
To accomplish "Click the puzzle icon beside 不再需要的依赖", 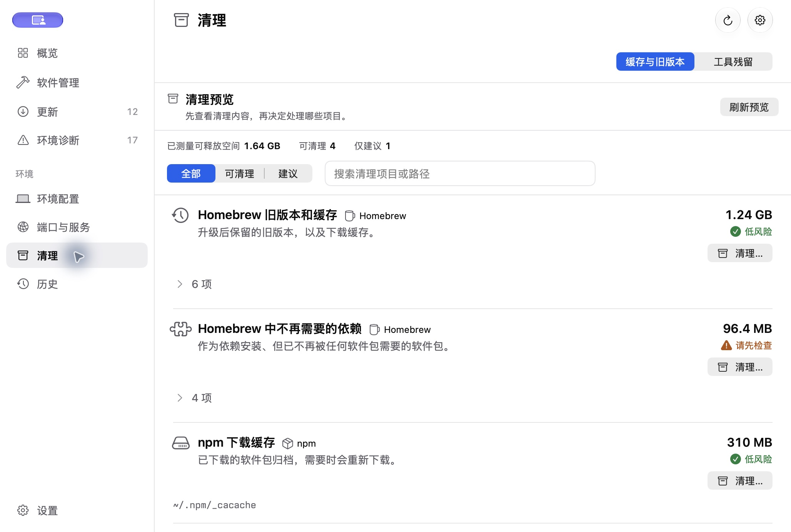I will (x=180, y=329).
